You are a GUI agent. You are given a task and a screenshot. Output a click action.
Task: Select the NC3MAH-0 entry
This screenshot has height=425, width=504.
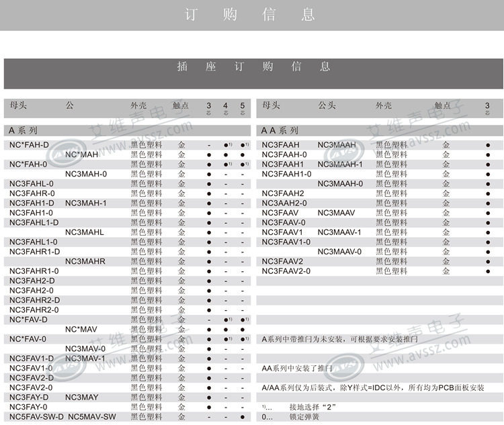[86, 174]
